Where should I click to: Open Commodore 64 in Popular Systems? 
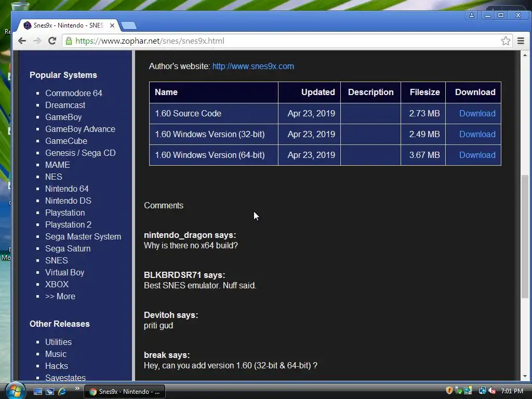74,93
